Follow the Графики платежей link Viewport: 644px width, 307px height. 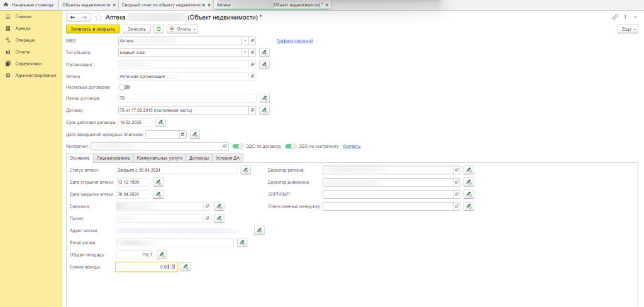tap(295, 41)
